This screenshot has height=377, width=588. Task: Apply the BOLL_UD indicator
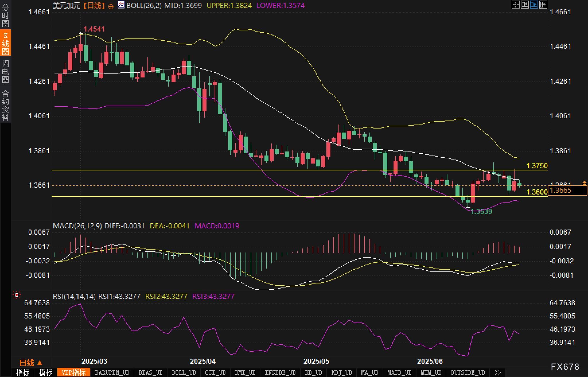184,372
